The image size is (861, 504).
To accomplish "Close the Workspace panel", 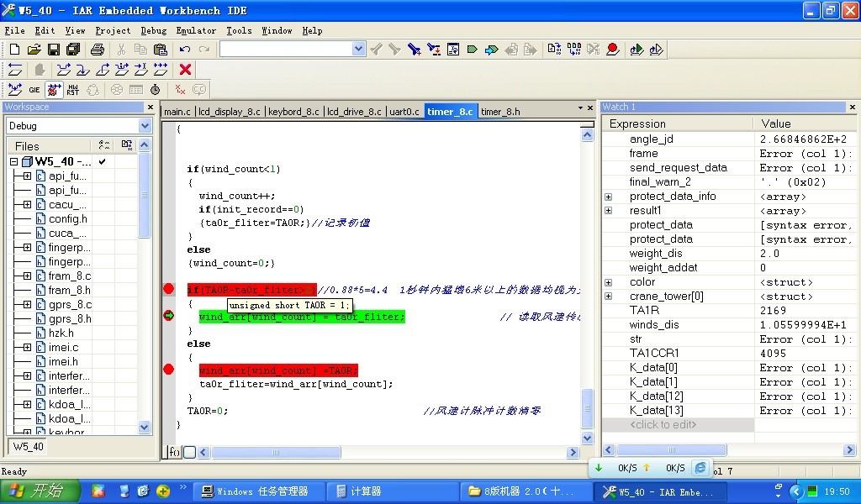I will point(151,107).
